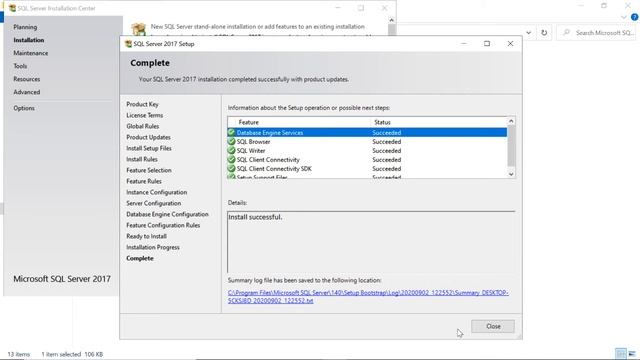The width and height of the screenshot is (640, 360).
Task: Click the Complete step
Action: 140,258
